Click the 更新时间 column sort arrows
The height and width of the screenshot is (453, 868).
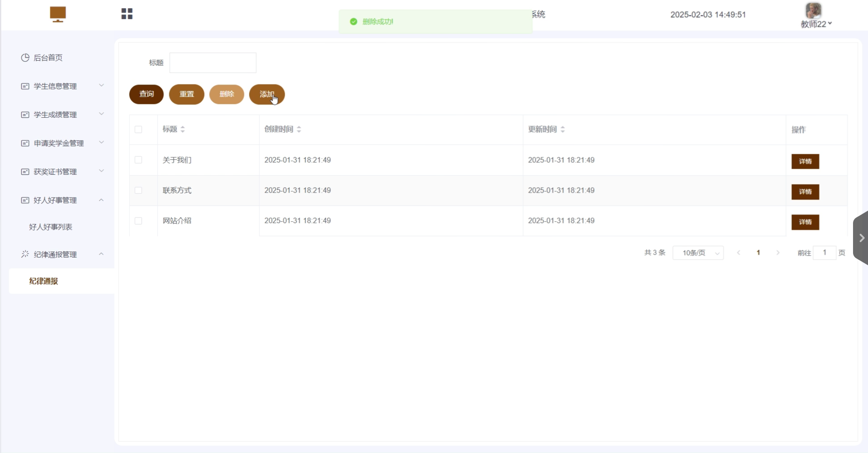(562, 129)
